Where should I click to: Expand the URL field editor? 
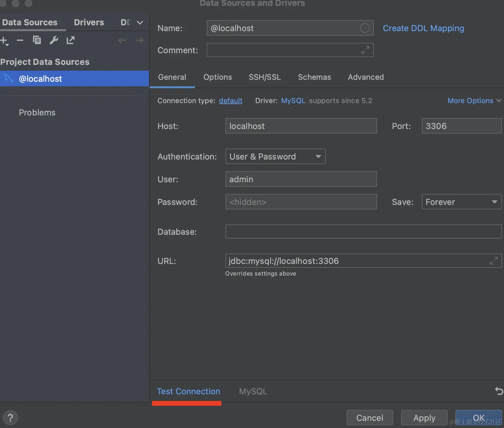[x=494, y=261]
